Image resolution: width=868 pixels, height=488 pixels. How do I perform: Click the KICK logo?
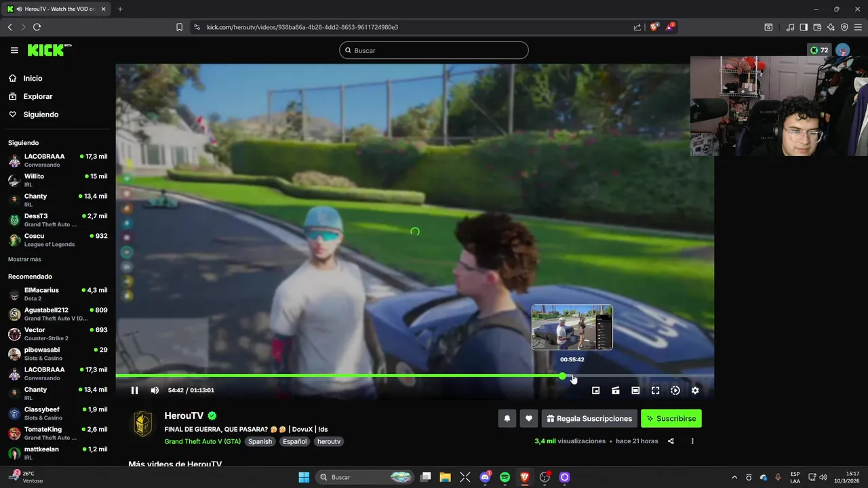pyautogui.click(x=50, y=50)
